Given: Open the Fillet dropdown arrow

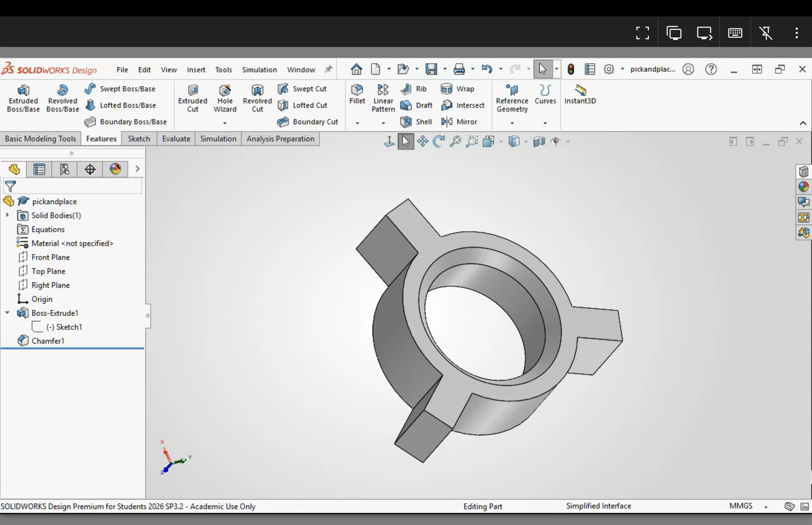Looking at the screenshot, I should 357,123.
